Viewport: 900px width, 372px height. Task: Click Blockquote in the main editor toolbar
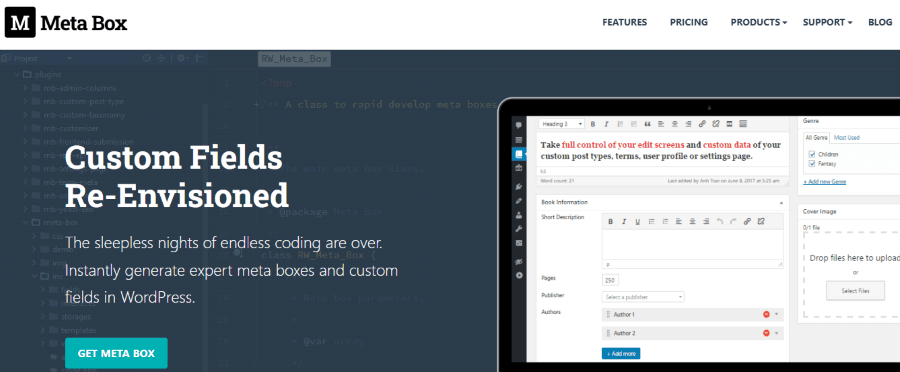tap(647, 124)
